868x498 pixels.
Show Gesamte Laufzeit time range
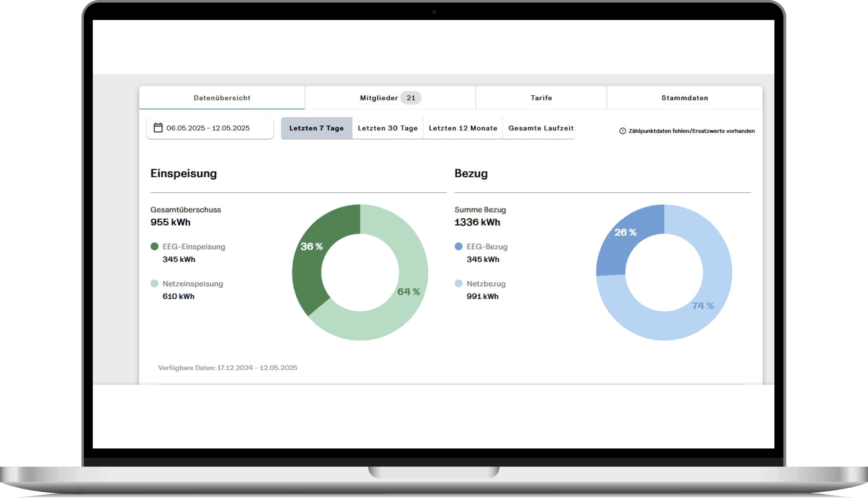pyautogui.click(x=541, y=128)
